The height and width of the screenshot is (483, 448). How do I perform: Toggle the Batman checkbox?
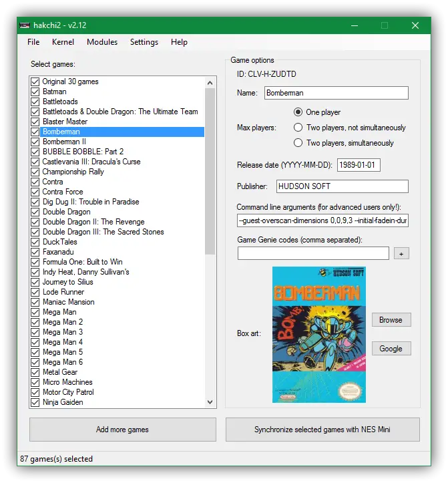[35, 92]
